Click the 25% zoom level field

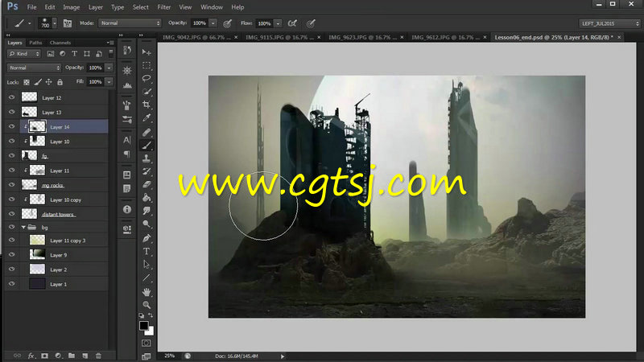(170, 356)
